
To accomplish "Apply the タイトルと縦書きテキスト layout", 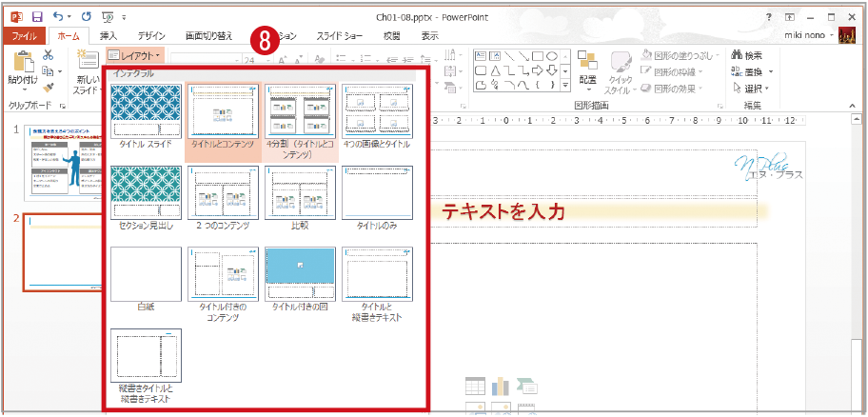I will coord(378,285).
